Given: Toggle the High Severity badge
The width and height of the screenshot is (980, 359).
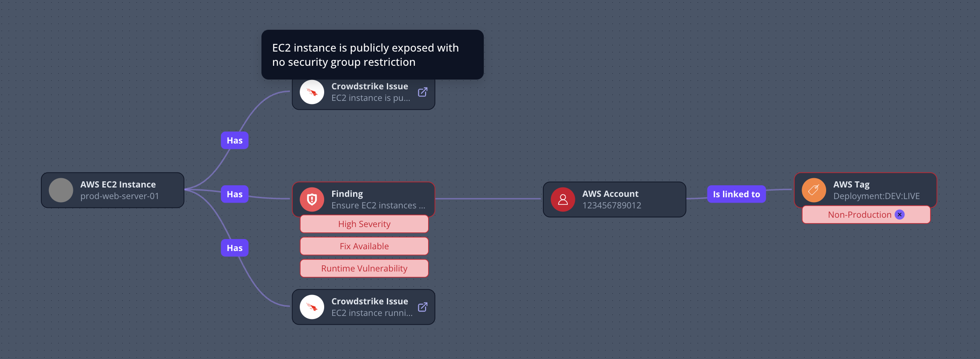Looking at the screenshot, I should pyautogui.click(x=364, y=223).
